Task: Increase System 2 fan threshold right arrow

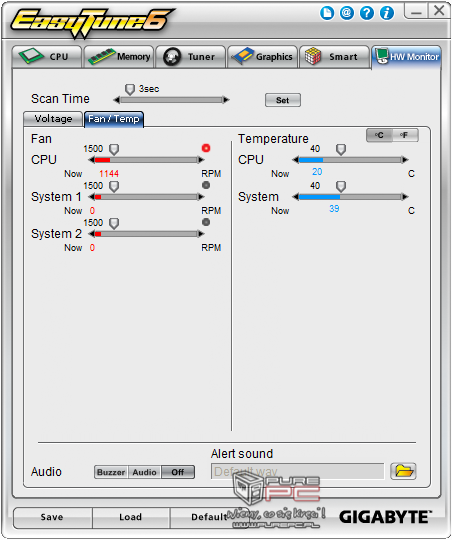Action: click(x=201, y=234)
